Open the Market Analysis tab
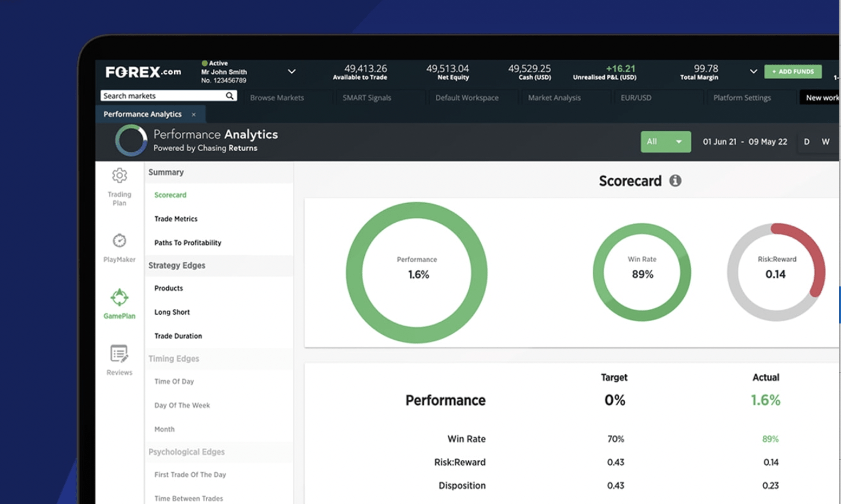The height and width of the screenshot is (504, 841). (x=554, y=98)
